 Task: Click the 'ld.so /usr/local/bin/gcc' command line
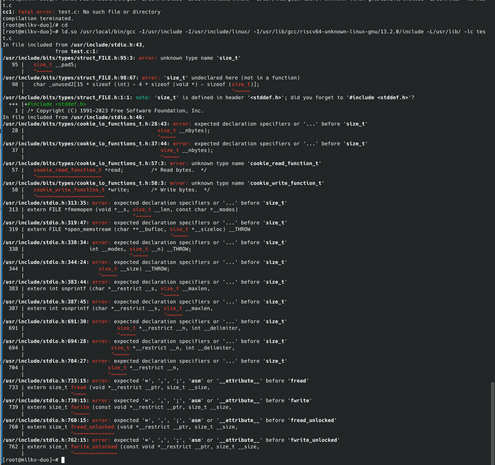(x=244, y=35)
